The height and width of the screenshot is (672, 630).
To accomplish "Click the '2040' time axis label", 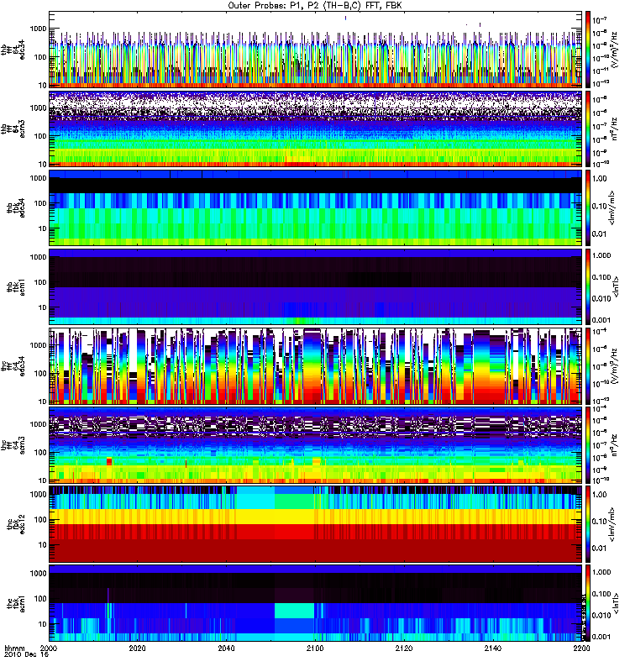I will pyautogui.click(x=226, y=648).
